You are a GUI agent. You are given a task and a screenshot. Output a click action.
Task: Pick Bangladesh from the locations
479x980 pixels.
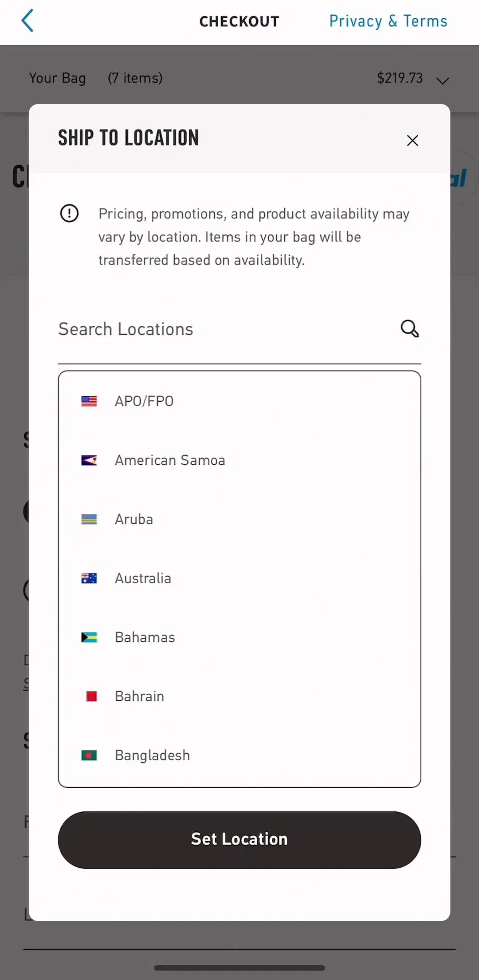pos(239,755)
